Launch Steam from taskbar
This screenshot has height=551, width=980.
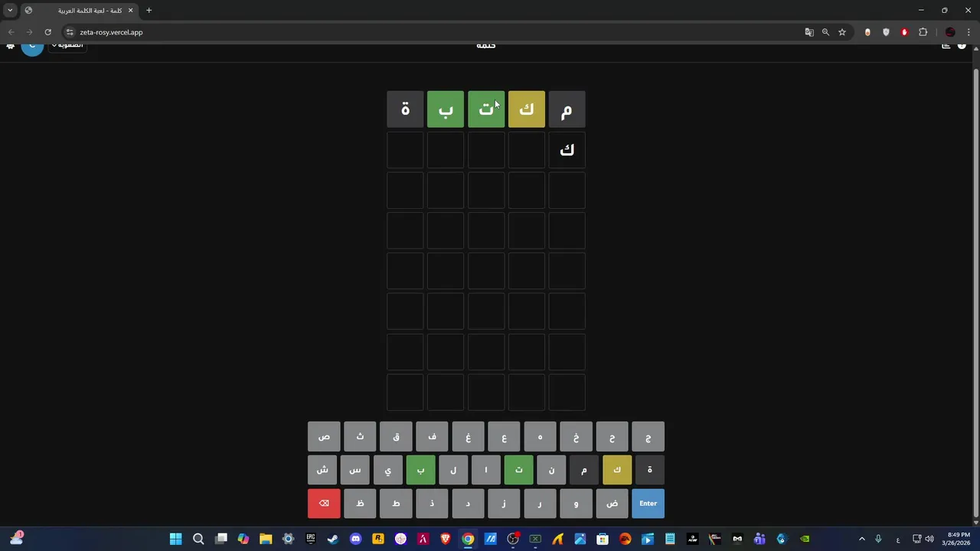[333, 539]
